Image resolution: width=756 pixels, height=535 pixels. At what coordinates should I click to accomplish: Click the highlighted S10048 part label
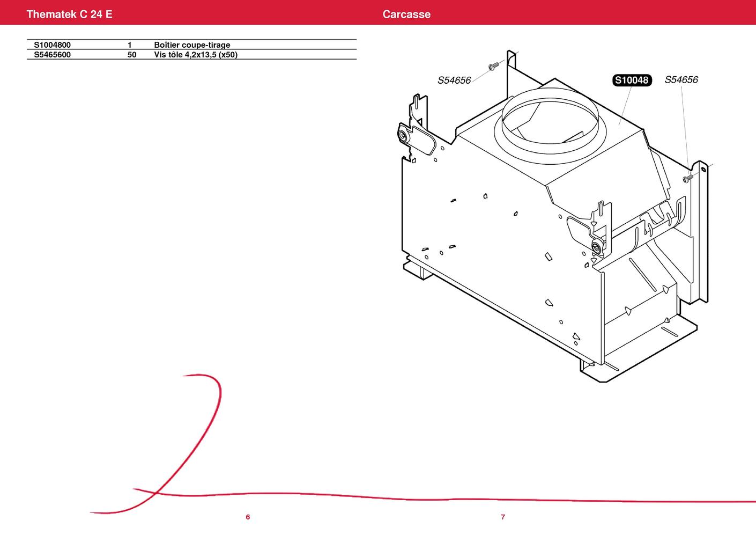(632, 80)
